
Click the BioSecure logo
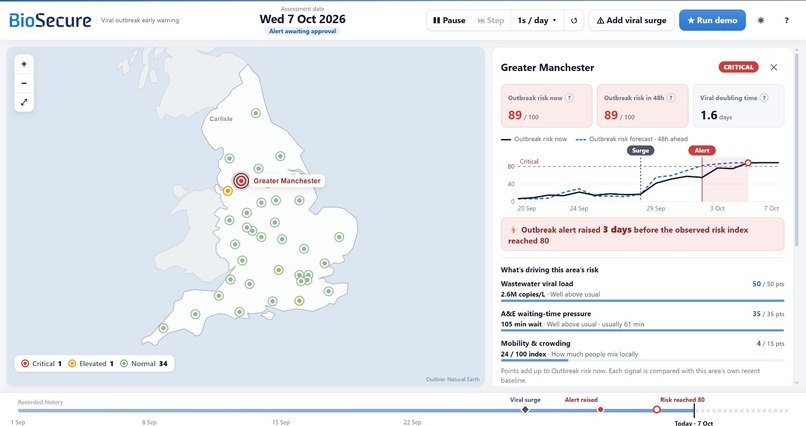pos(50,21)
